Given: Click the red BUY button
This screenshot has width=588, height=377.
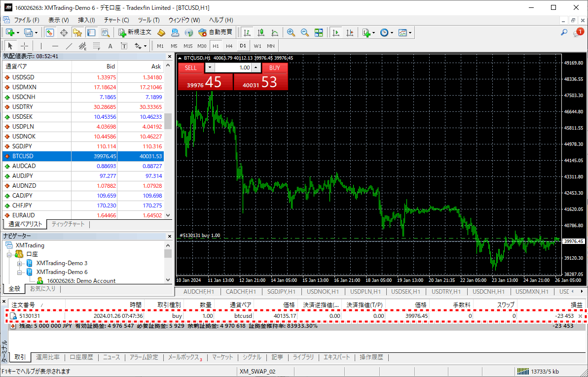Looking at the screenshot, I should coord(274,68).
